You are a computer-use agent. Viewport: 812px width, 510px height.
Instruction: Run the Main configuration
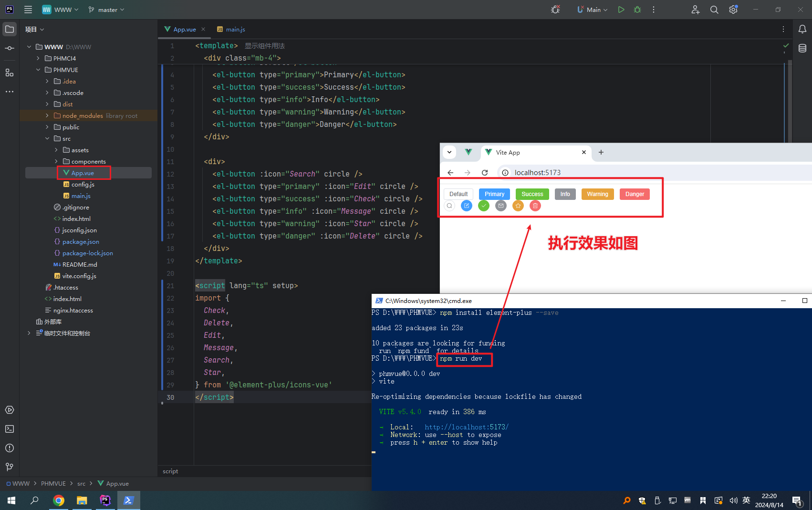click(x=621, y=10)
